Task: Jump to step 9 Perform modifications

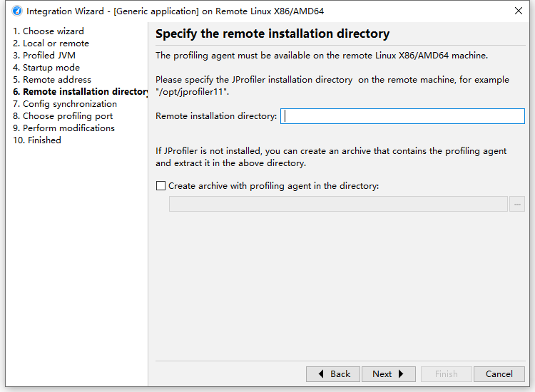Action: click(x=63, y=128)
